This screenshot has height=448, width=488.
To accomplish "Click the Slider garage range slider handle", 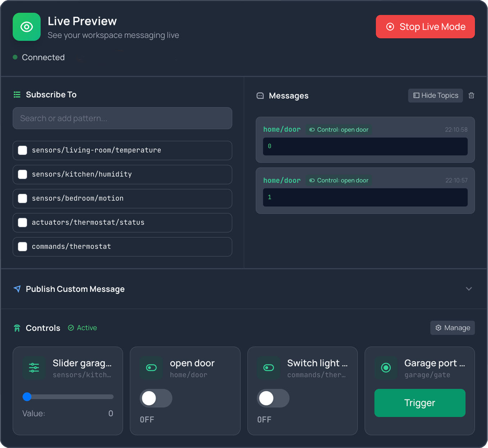I will (27, 397).
